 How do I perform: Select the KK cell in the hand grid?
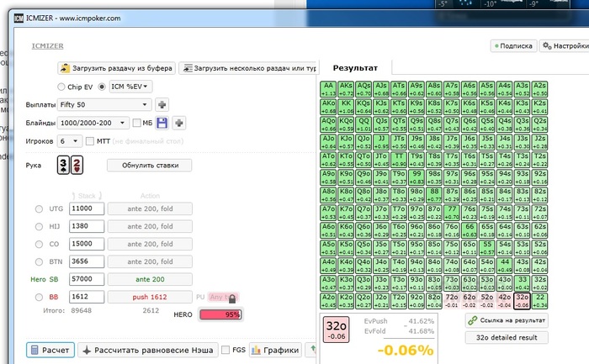[x=346, y=107]
